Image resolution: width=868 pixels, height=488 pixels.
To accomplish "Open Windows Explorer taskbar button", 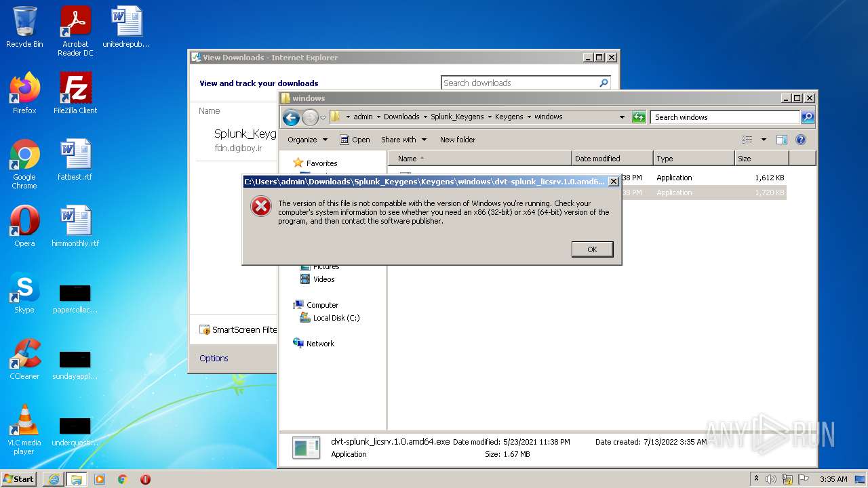I will pyautogui.click(x=76, y=479).
